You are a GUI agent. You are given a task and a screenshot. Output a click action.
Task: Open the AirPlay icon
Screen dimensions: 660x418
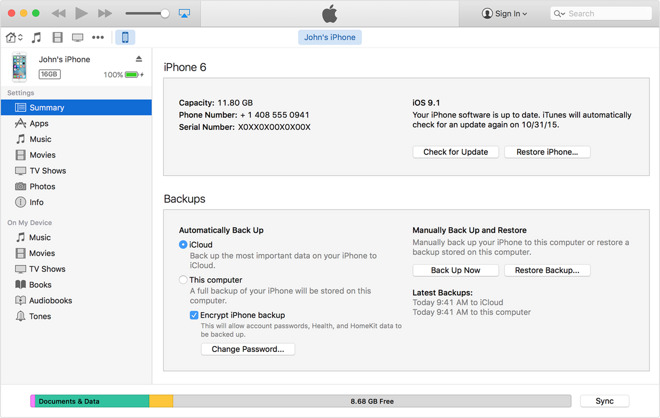184,13
